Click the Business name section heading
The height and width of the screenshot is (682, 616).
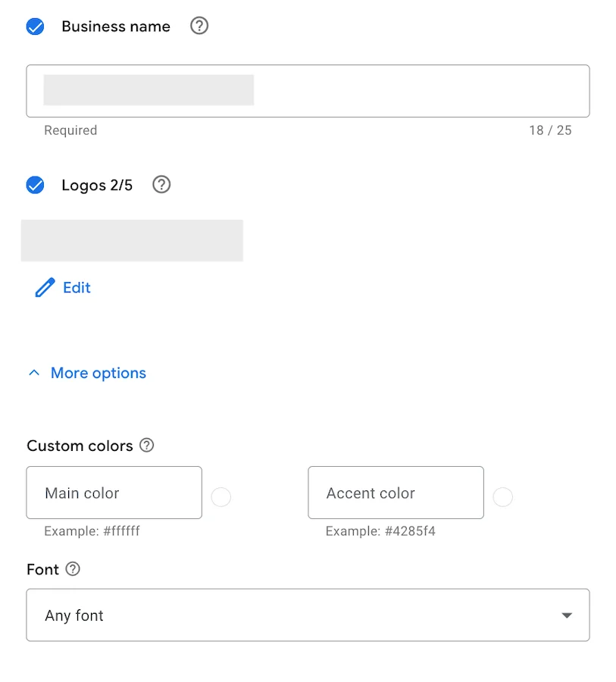[115, 26]
